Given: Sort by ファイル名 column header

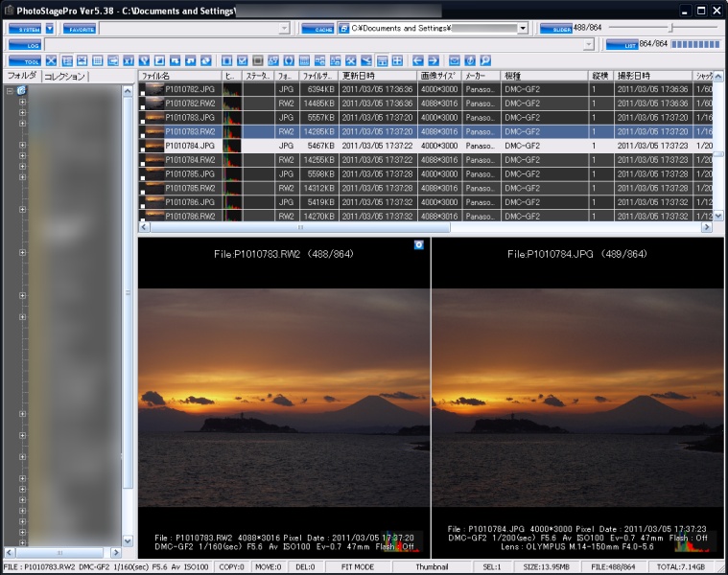Looking at the screenshot, I should (179, 76).
